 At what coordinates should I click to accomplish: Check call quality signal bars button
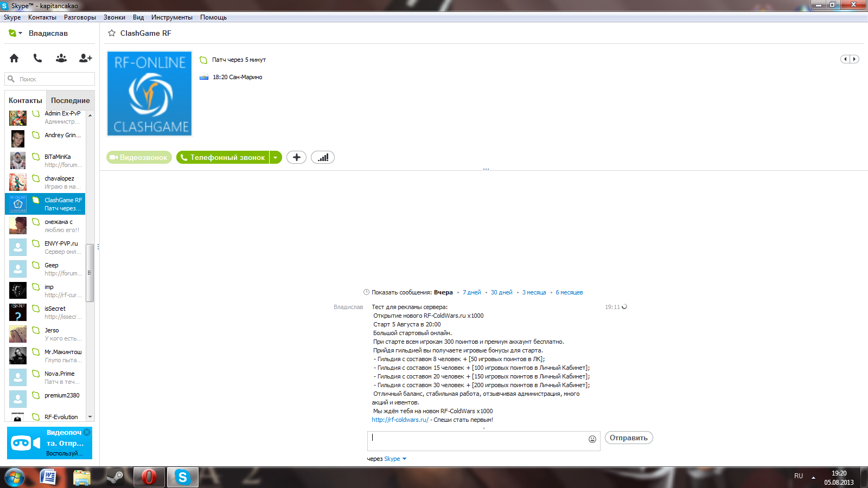tap(323, 157)
